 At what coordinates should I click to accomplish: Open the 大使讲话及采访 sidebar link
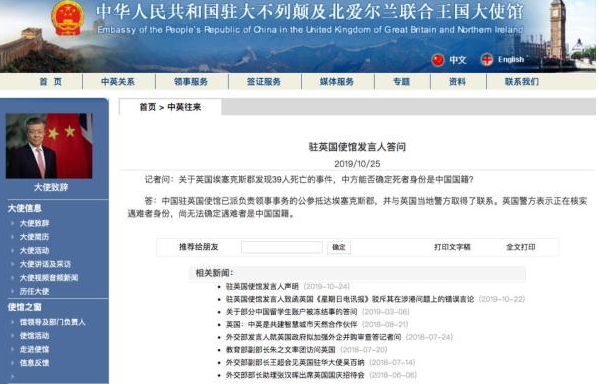(45, 264)
